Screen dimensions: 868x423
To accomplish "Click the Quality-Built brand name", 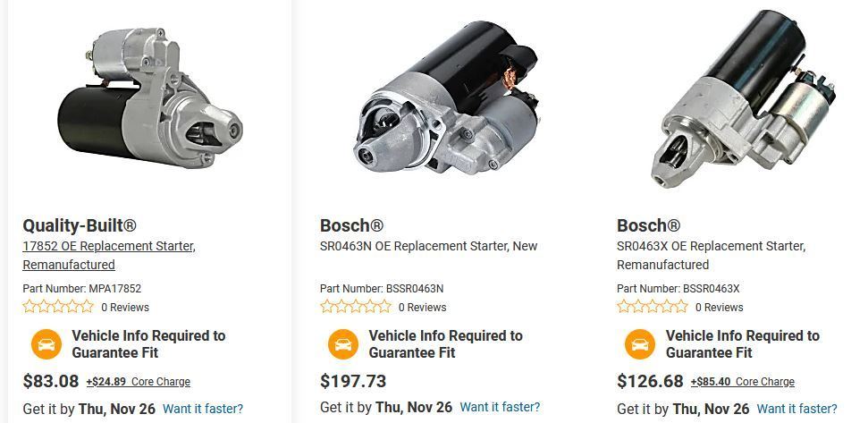I will click(x=80, y=225).
